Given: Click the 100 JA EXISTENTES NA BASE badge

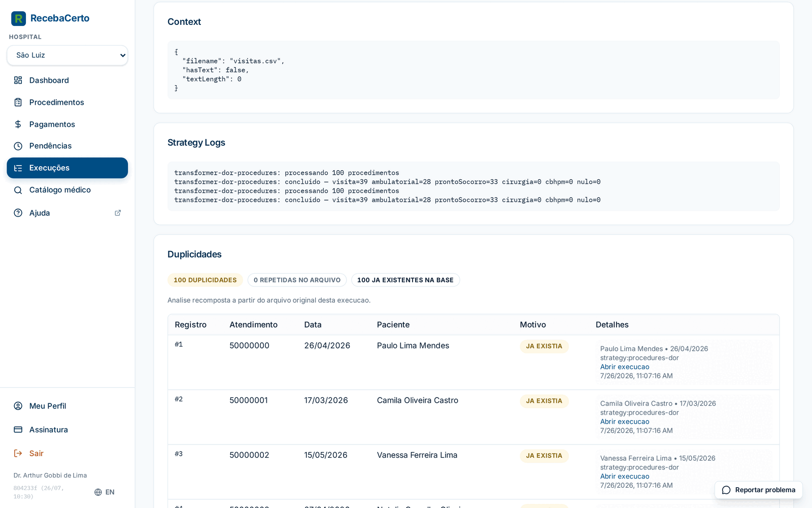Looking at the screenshot, I should coord(405,280).
